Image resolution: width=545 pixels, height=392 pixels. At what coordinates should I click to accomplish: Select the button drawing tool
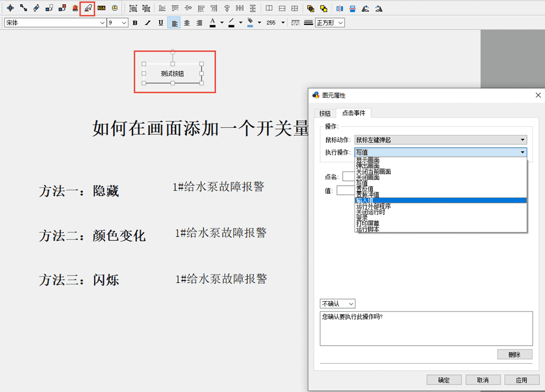click(88, 8)
